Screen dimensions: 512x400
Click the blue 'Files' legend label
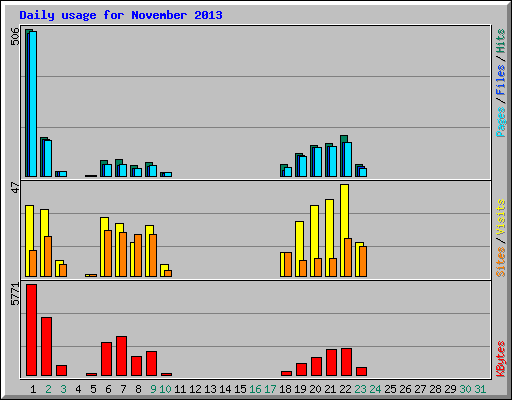tap(500, 80)
